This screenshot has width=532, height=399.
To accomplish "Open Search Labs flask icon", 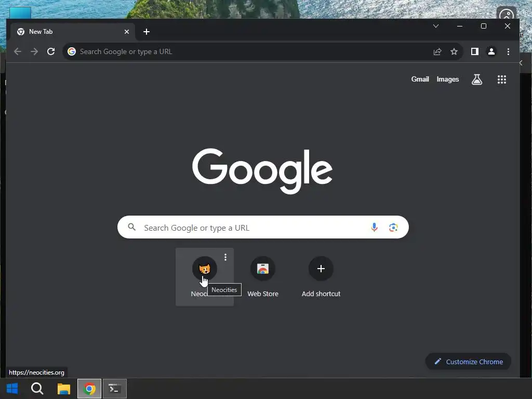I will [477, 79].
